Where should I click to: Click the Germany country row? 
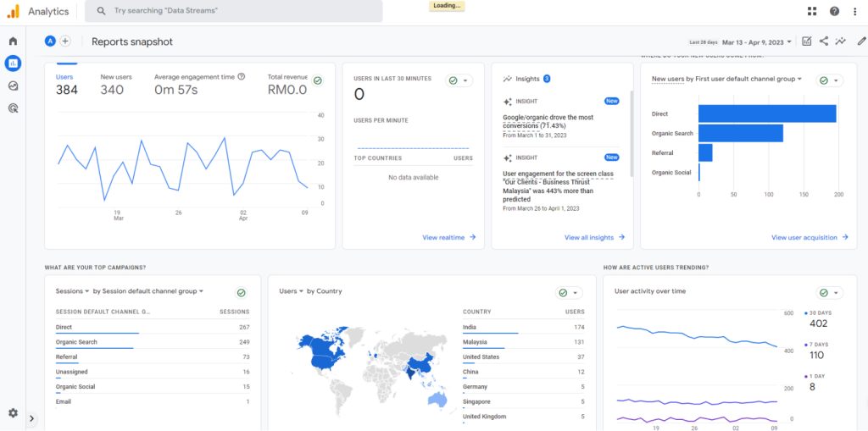[x=524, y=387]
